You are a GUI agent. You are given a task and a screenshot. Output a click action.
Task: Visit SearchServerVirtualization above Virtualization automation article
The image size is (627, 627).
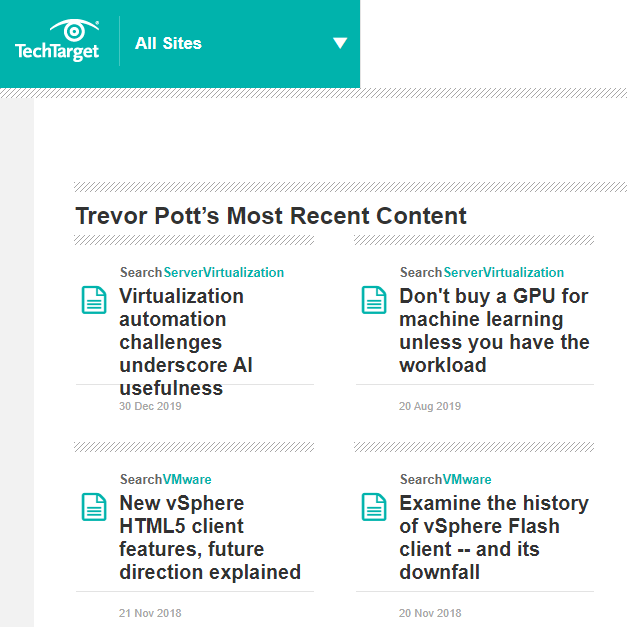click(202, 272)
